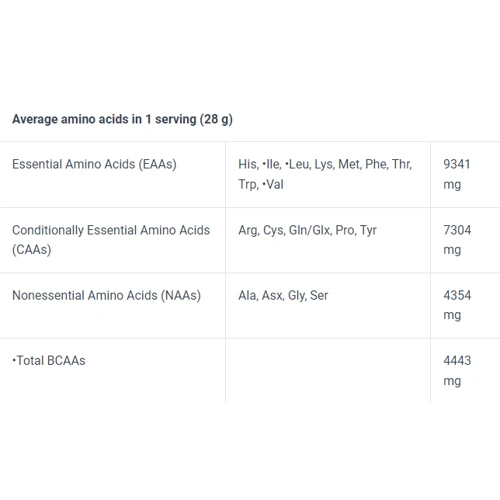500x500 pixels.
Task: Select the 7304 mg value
Action: tap(457, 240)
